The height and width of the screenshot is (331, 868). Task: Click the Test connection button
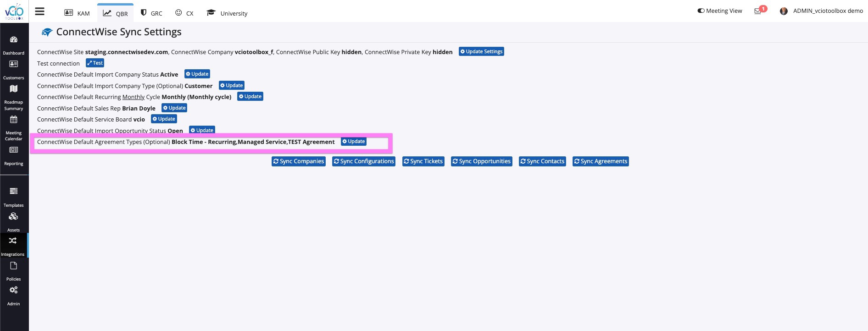tap(95, 63)
